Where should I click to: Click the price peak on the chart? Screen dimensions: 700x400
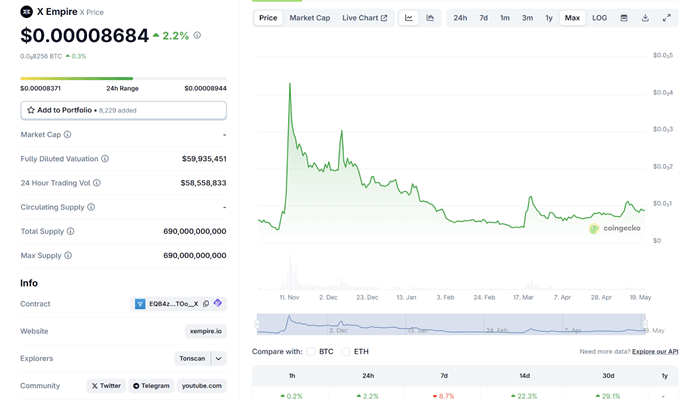[x=290, y=84]
